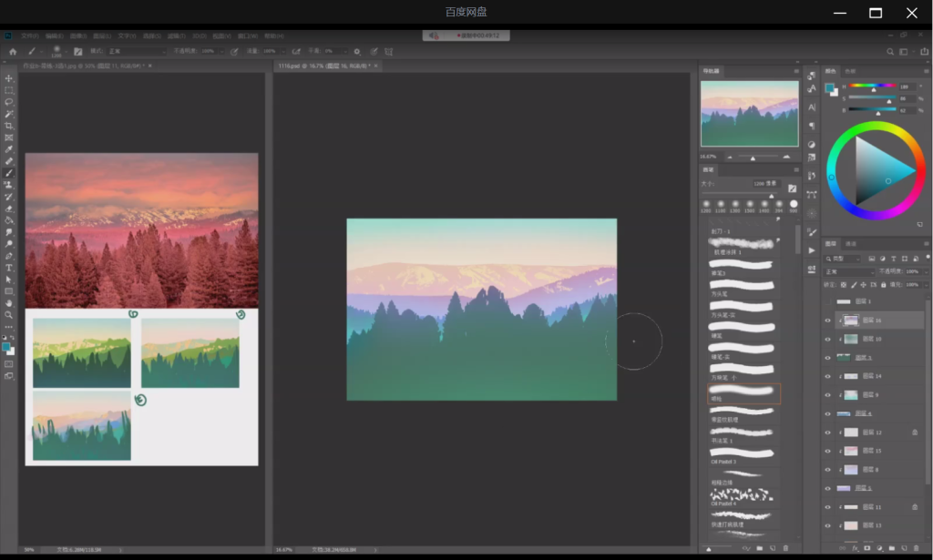Select the Eyedropper tool
Viewport: 933px width, 560px height.
(x=9, y=149)
